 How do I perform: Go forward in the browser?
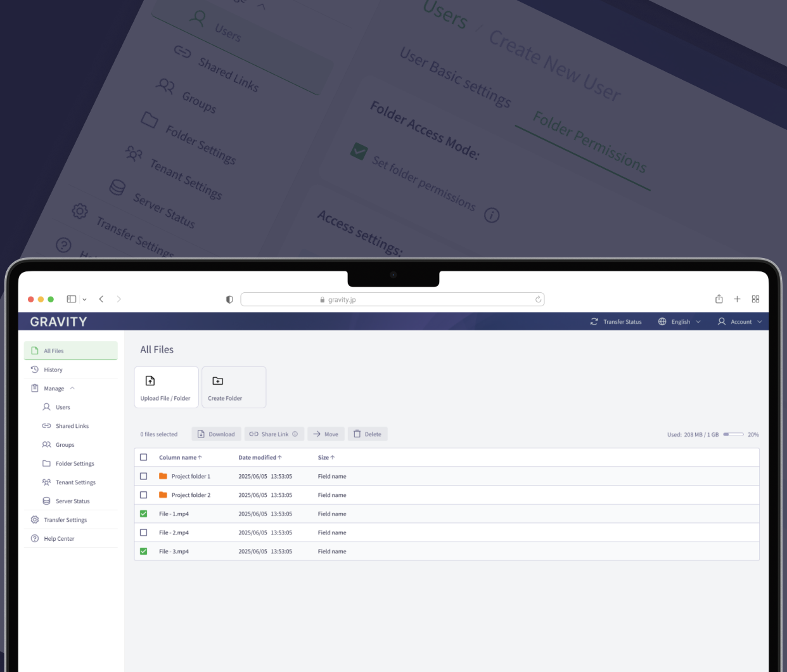(118, 299)
